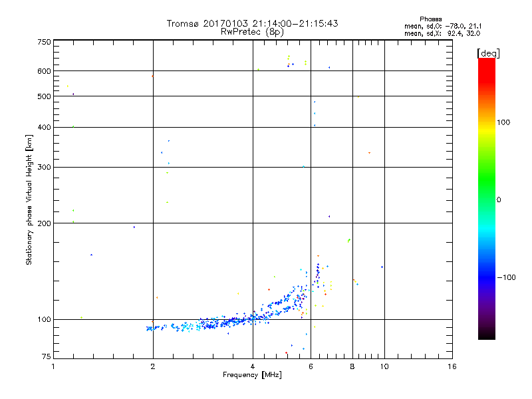The height and width of the screenshot is (399, 532).
Task: Click the '75' y-axis tick label
Action: point(47,356)
